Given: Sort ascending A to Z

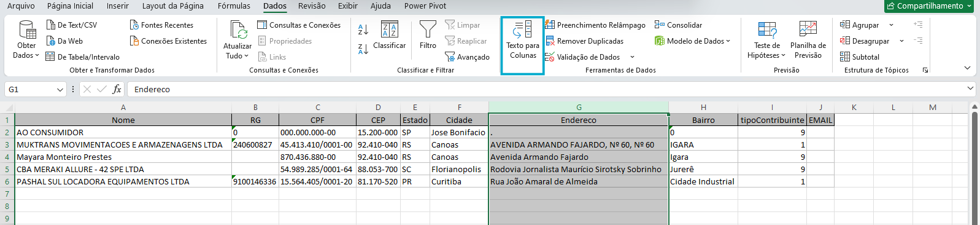Looking at the screenshot, I should 363,29.
